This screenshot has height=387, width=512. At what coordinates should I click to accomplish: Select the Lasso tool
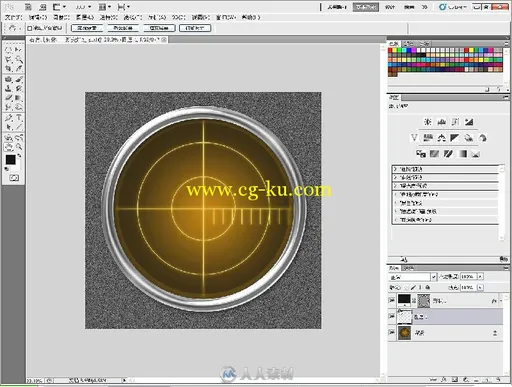coord(8,59)
